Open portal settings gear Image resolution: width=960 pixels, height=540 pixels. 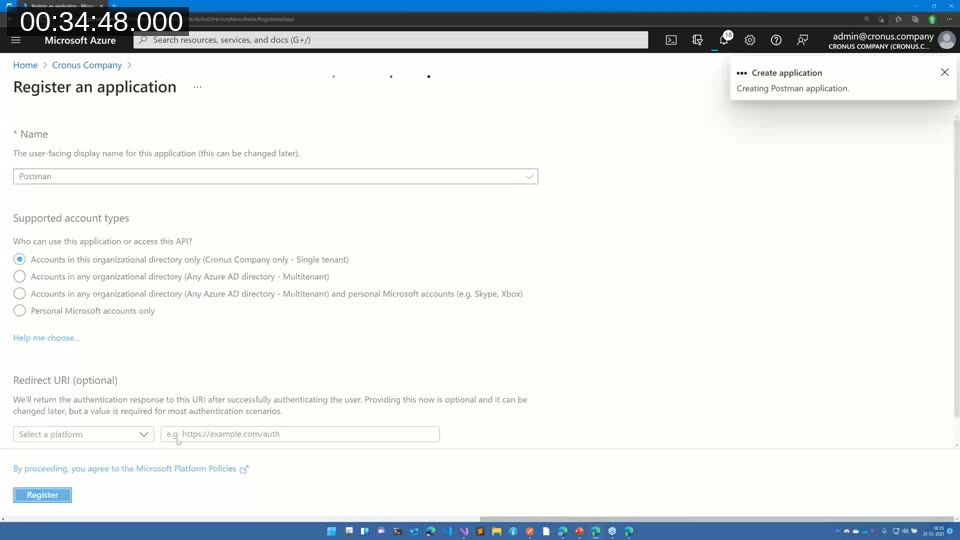tap(750, 40)
